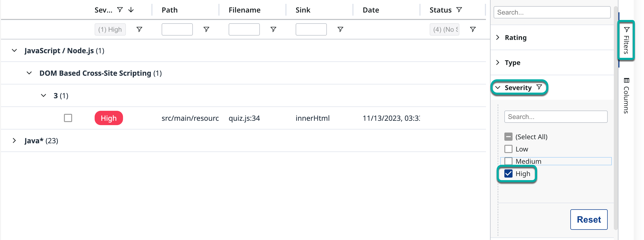Click the Status column header filter icon

[x=459, y=10]
